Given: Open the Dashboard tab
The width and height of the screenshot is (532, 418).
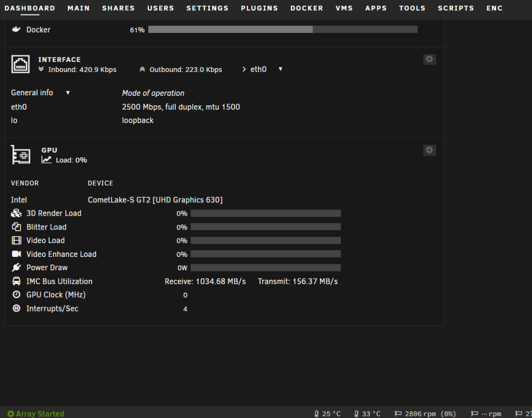Looking at the screenshot, I should pos(30,8).
